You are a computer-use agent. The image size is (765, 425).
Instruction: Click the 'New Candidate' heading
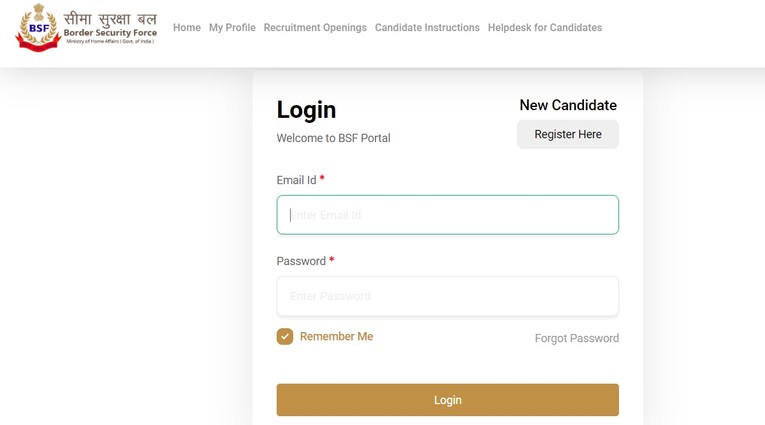pyautogui.click(x=568, y=105)
